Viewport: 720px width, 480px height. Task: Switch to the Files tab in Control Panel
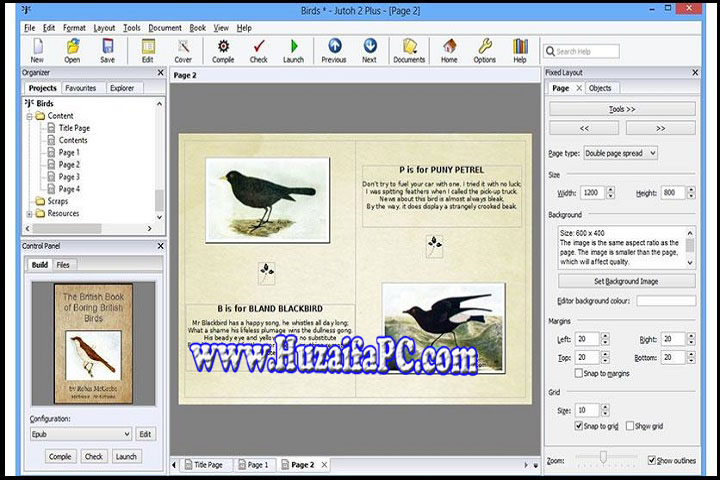click(x=63, y=265)
